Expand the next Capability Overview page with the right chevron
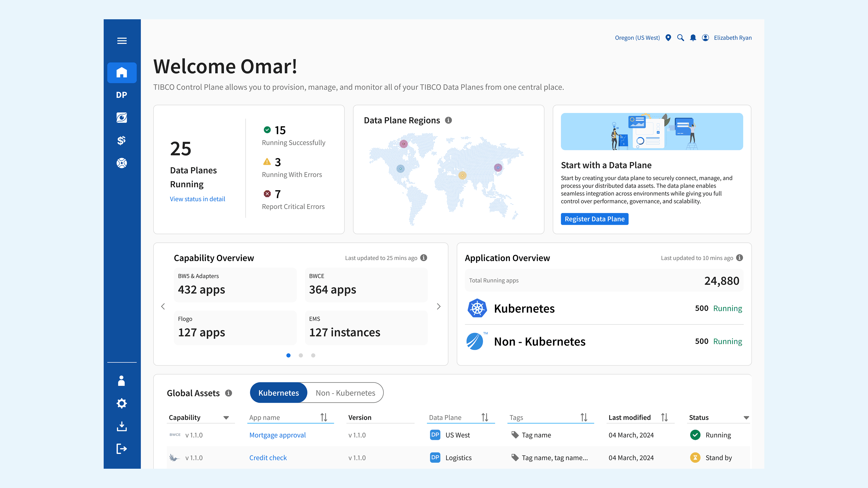The image size is (868, 488). (x=439, y=306)
